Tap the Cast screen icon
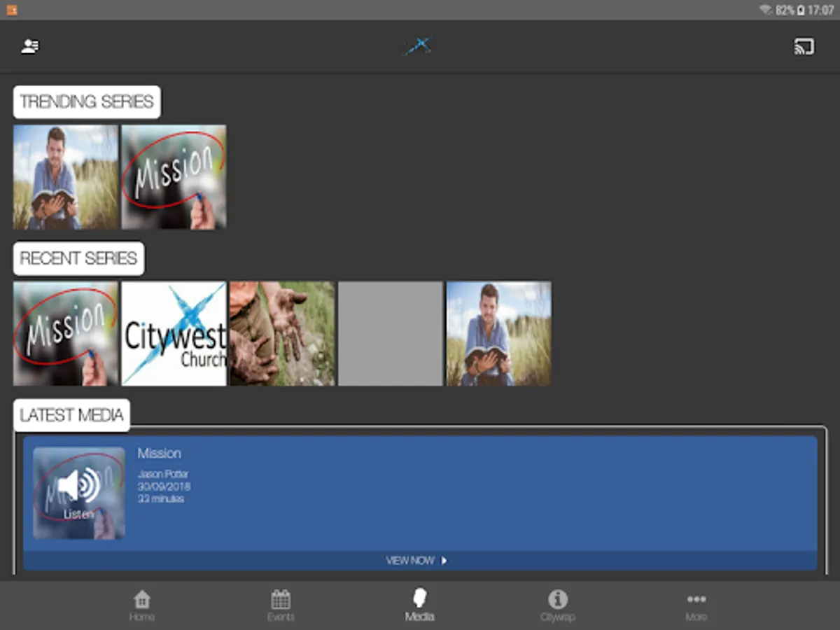The width and height of the screenshot is (840, 630). click(x=804, y=47)
